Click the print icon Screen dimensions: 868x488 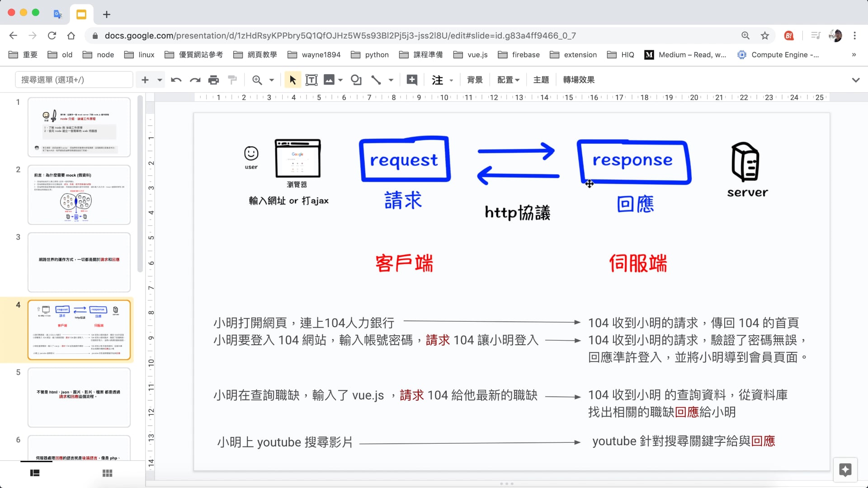(213, 80)
